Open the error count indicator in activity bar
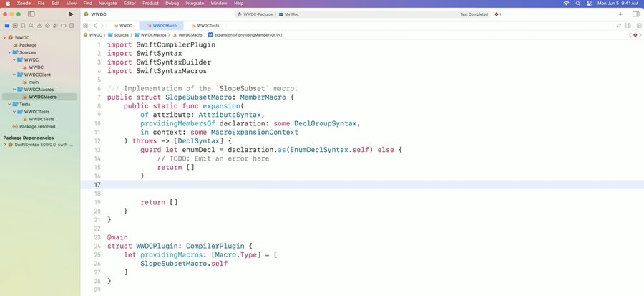644x296 pixels. tap(498, 14)
